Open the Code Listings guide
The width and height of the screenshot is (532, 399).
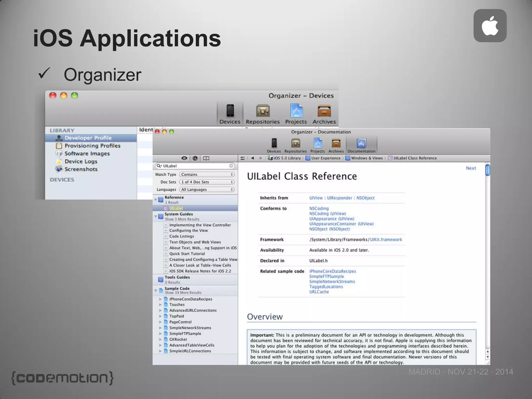pos(182,236)
